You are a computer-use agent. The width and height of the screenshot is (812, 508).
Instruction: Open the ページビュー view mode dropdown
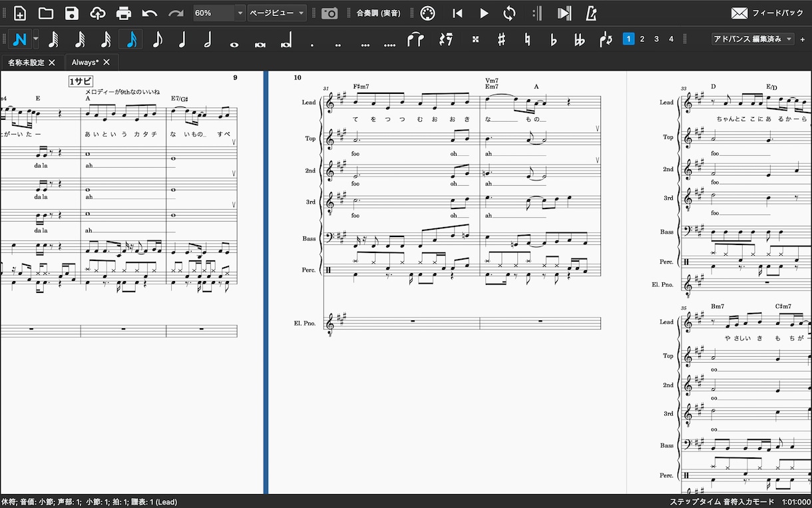coord(277,13)
